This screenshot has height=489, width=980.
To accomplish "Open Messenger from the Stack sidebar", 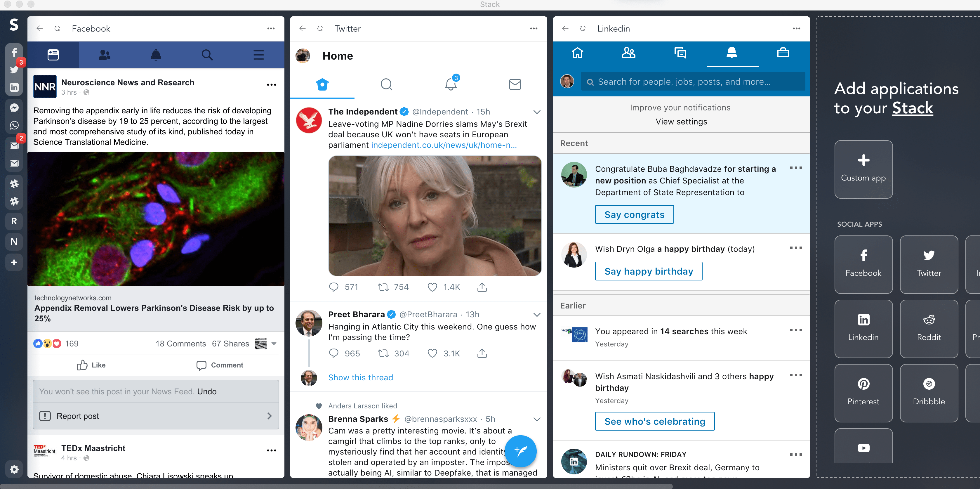I will click(x=14, y=108).
